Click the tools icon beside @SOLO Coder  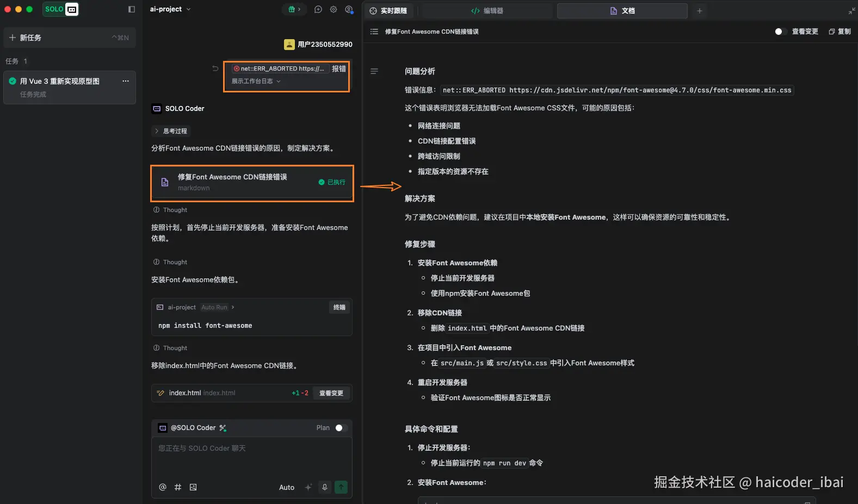coord(223,428)
